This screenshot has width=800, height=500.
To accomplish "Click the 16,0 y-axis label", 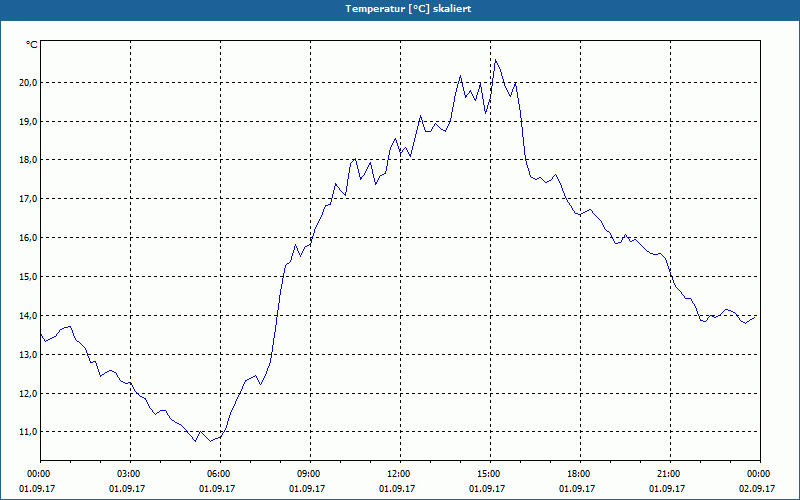I will tap(29, 238).
